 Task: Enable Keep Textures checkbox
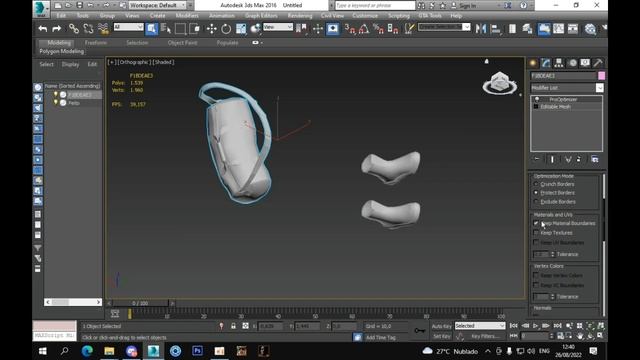[536, 233]
